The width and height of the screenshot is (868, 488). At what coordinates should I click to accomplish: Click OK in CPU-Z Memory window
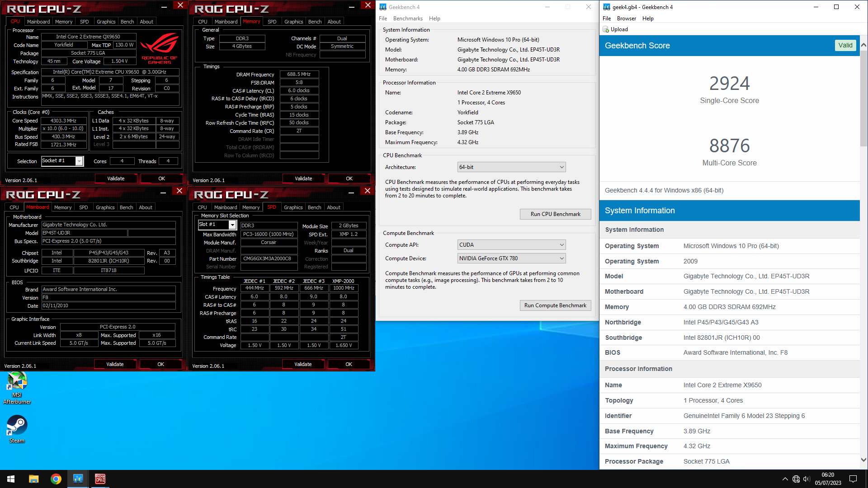tap(349, 178)
